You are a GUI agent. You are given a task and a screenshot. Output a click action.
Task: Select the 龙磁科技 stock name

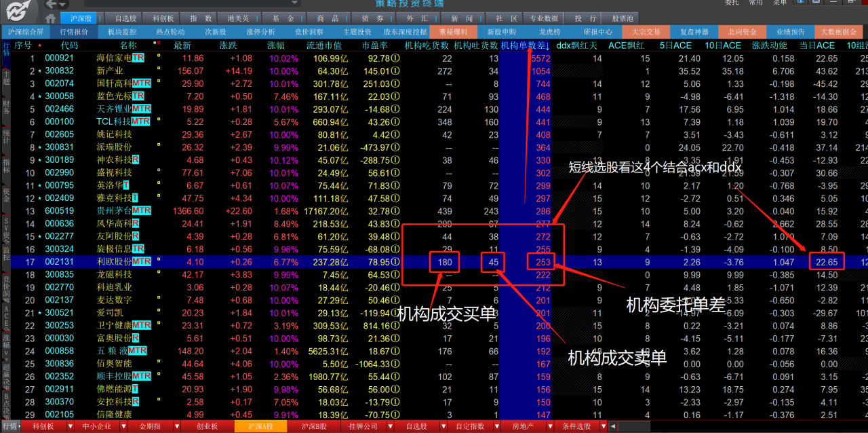pos(113,274)
